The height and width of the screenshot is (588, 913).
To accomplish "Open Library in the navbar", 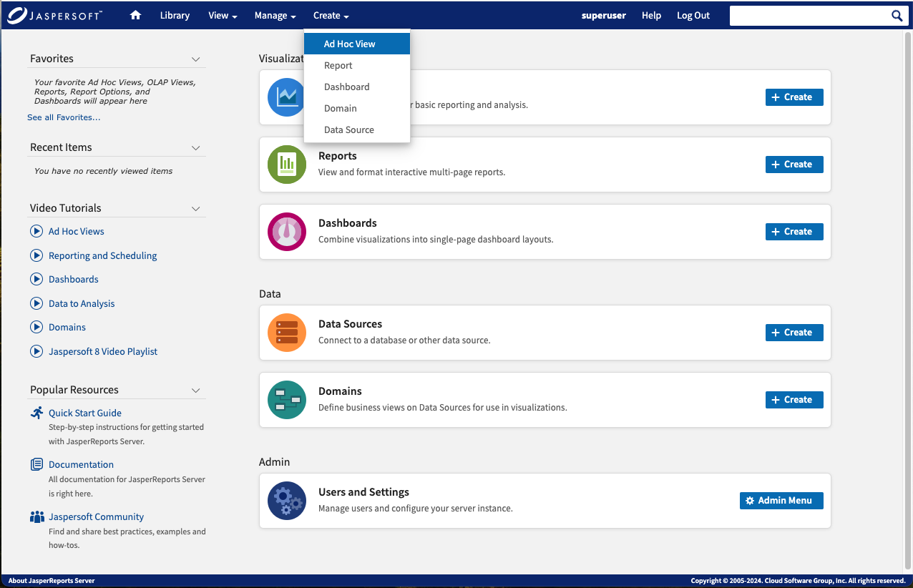I will coord(175,15).
